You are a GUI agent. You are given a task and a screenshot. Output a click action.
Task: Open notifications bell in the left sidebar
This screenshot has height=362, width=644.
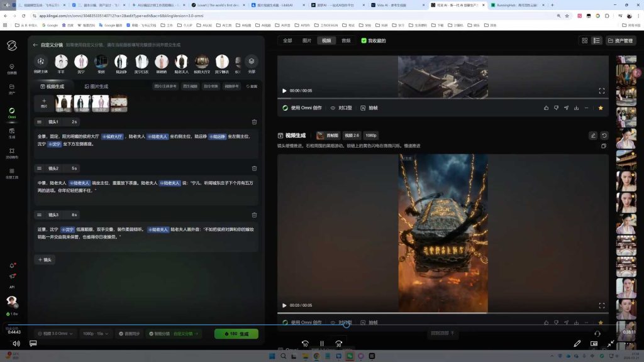coord(12,266)
